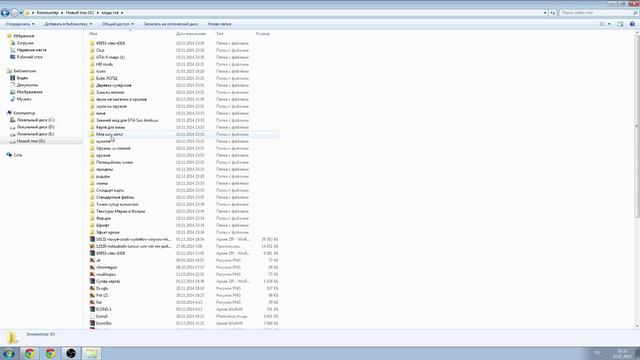The width and height of the screenshot is (640, 360).
Task: Click the scrollbar down arrow of the file list
Action: point(637,326)
